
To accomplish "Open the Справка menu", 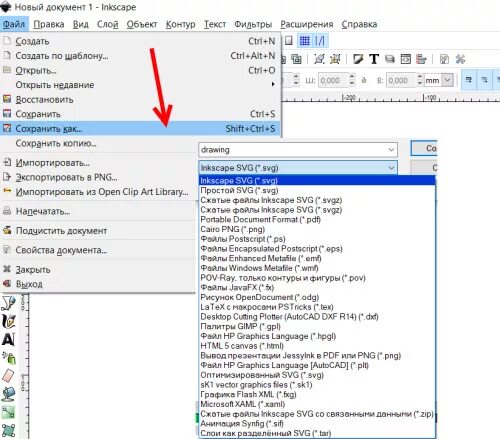I will click(359, 24).
